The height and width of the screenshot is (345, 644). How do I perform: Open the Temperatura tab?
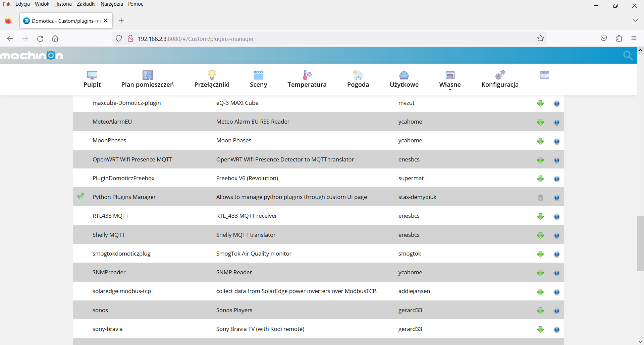click(x=307, y=79)
